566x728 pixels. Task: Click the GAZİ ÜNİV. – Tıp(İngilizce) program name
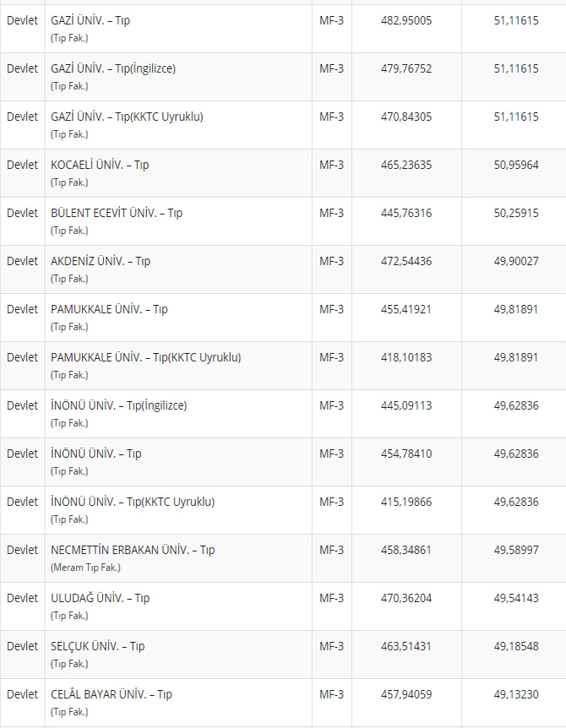click(113, 68)
